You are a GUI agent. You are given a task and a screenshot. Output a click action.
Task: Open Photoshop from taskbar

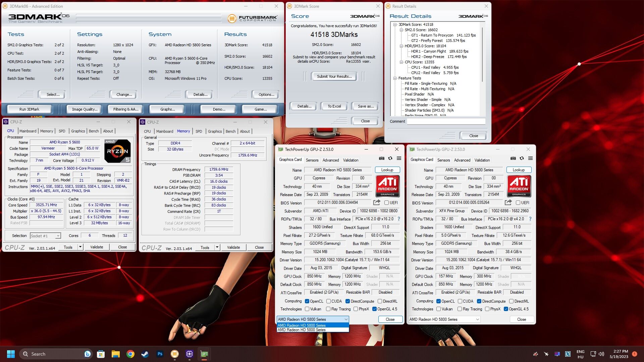pos(160,354)
